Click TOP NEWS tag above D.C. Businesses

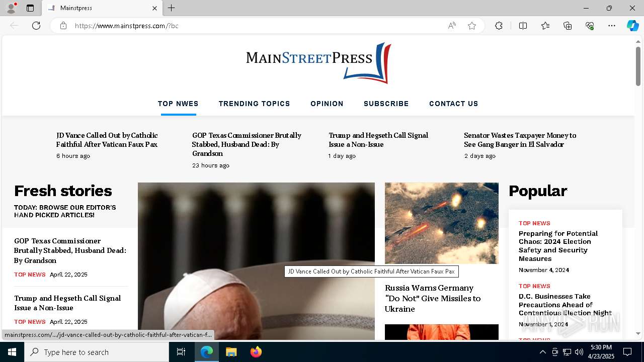[534, 286]
